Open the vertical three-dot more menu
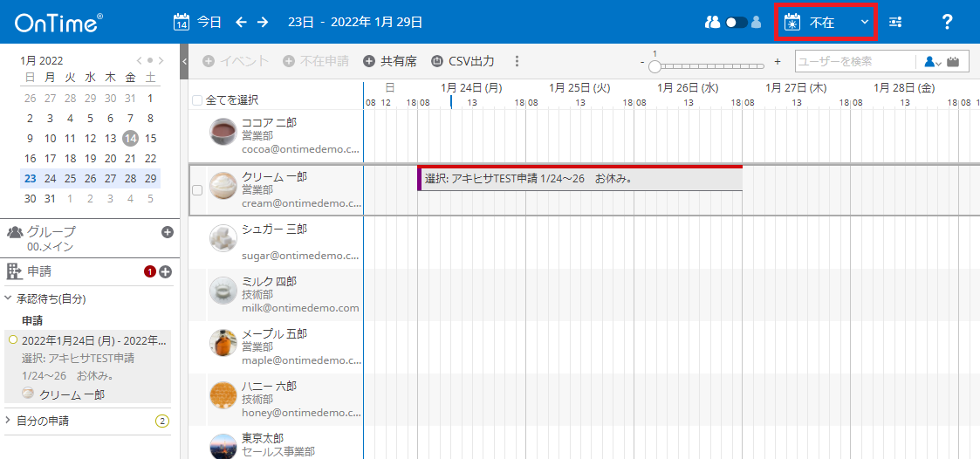 517,61
